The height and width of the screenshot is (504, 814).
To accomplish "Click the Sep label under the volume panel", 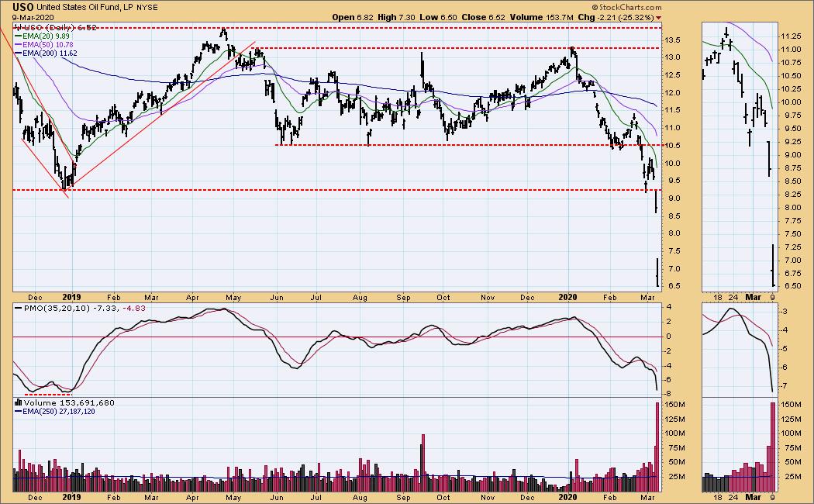I will (x=403, y=497).
